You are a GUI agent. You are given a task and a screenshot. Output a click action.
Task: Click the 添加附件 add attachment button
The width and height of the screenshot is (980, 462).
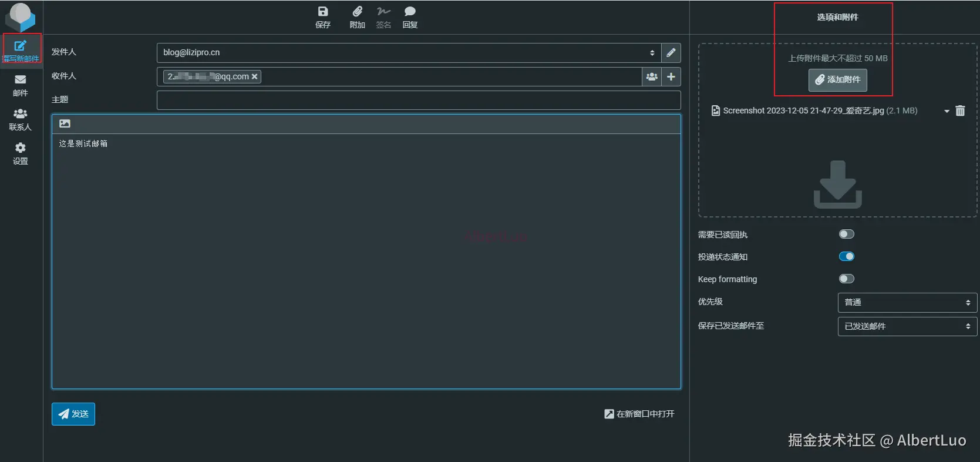point(838,80)
